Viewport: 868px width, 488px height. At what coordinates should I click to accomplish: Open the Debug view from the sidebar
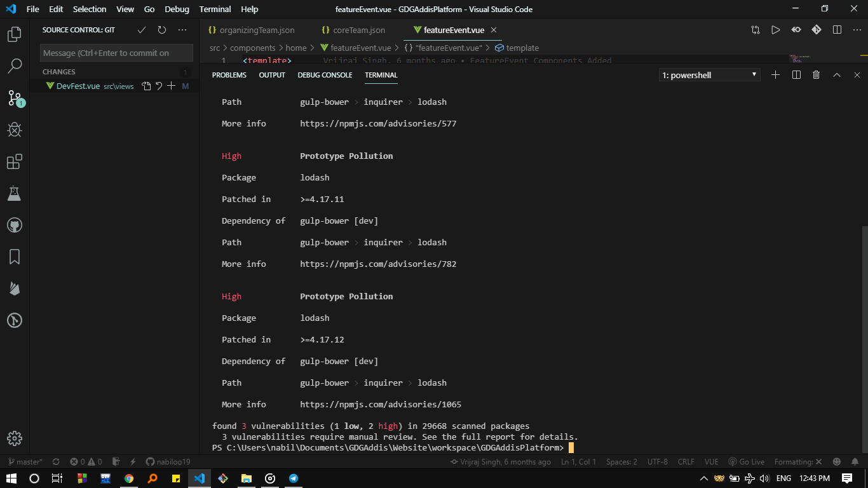click(14, 130)
